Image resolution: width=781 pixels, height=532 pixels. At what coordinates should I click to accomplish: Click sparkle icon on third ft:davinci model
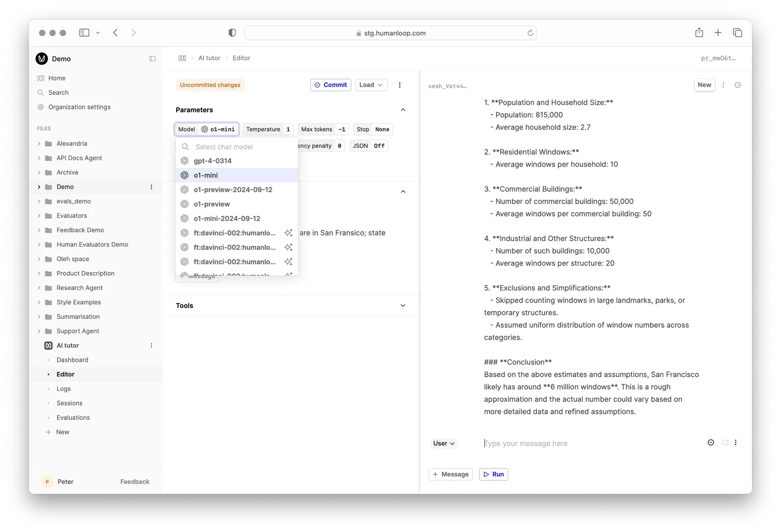288,262
